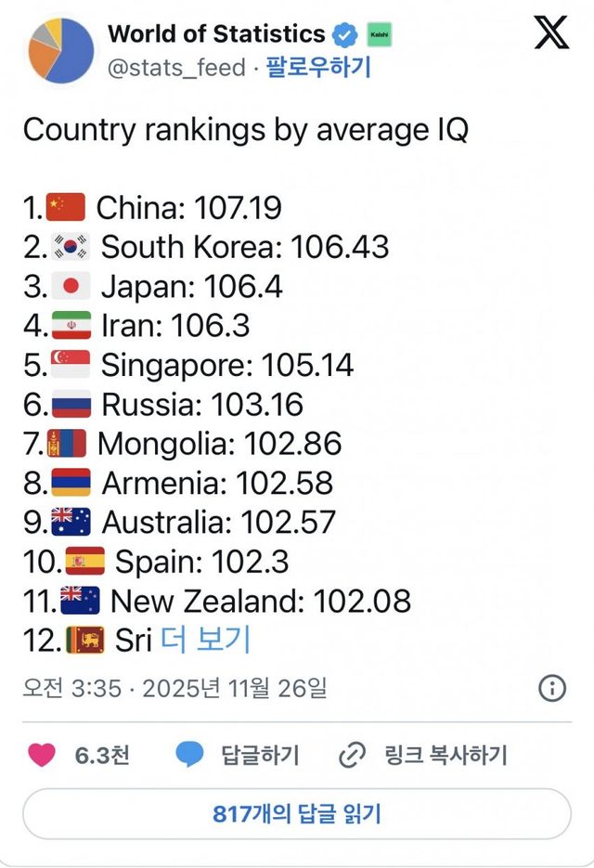Image resolution: width=594 pixels, height=868 pixels.
Task: Expand the thread via 817개의 답글 읽기
Action: pyautogui.click(x=297, y=811)
